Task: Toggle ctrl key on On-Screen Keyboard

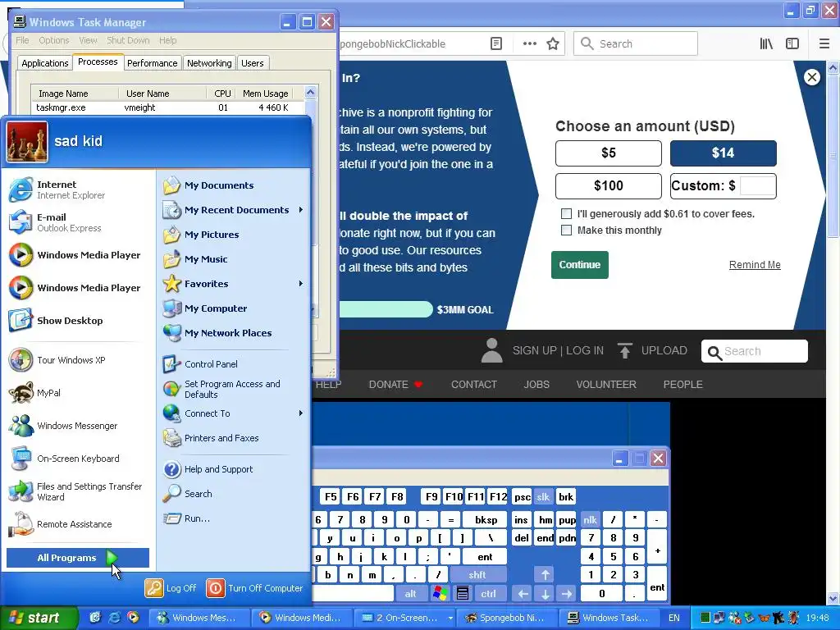Action: point(488,594)
